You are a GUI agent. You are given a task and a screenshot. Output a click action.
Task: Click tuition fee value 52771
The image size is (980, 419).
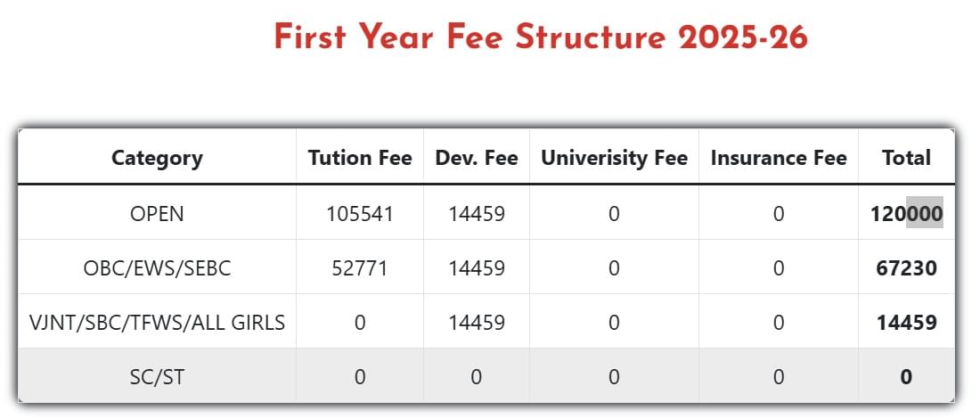pos(360,267)
